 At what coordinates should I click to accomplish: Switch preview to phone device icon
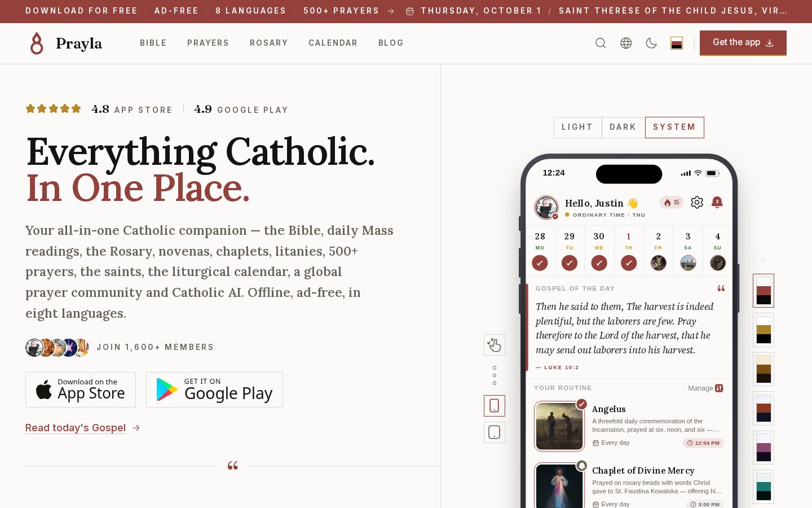[495, 406]
